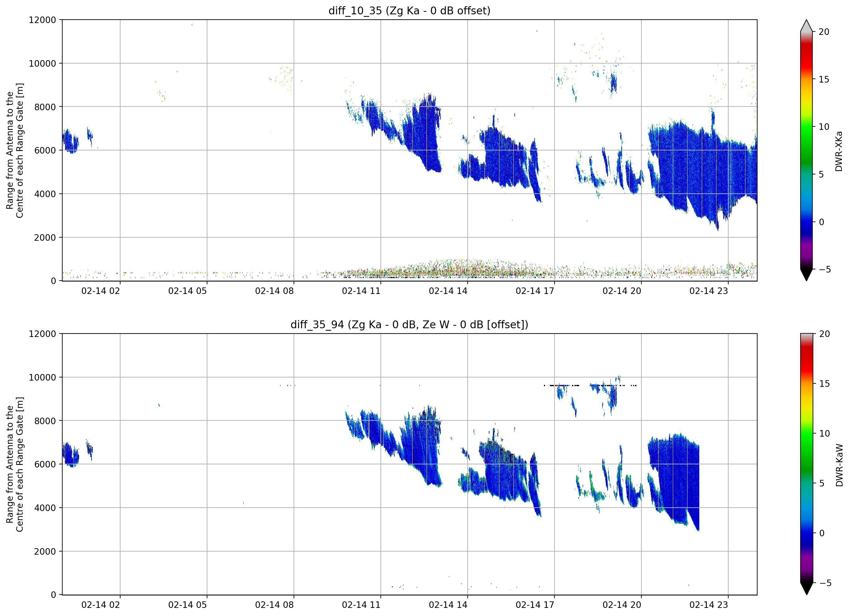The height and width of the screenshot is (616, 850).
Task: Click the black lower extend arrow of DWR-XKa colorbar
Action: point(806,275)
